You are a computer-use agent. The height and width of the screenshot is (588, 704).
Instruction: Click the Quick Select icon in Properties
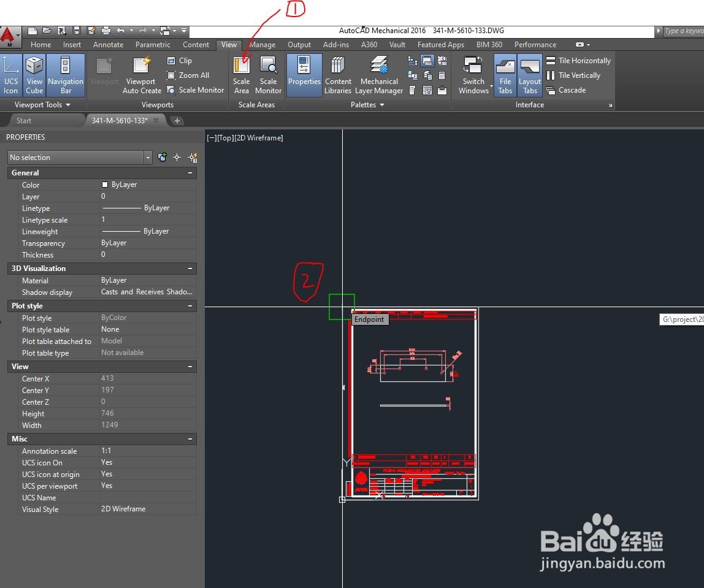coord(193,158)
